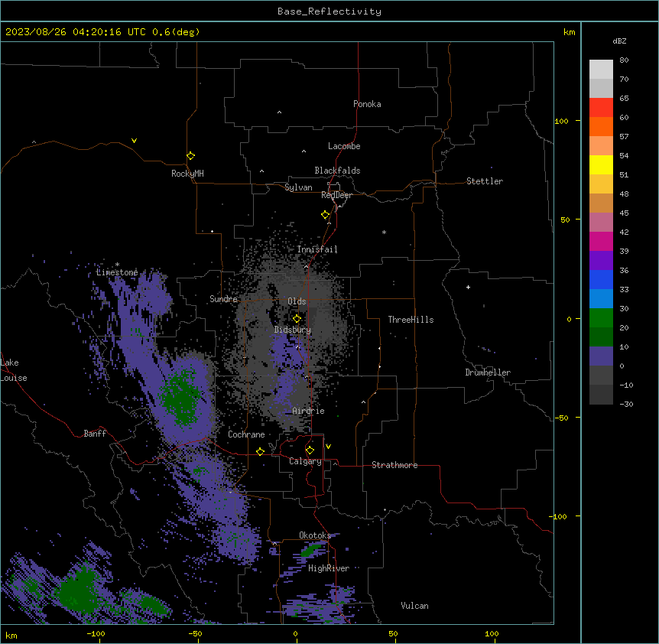Select the pink 45 dBZ legend swatch
This screenshot has width=659, height=644.
[x=601, y=223]
